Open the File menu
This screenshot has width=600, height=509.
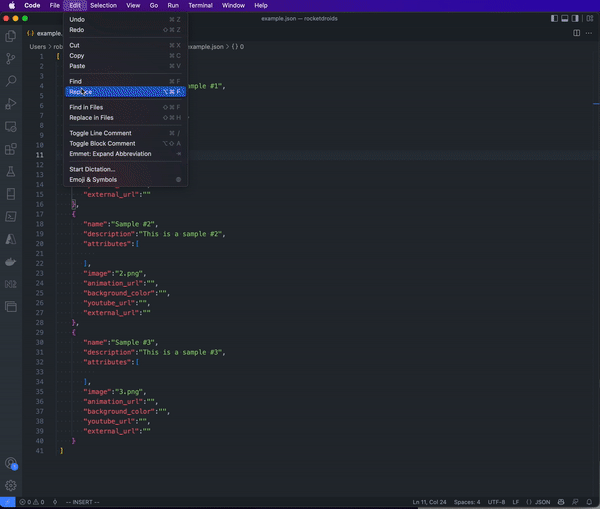coord(55,5)
